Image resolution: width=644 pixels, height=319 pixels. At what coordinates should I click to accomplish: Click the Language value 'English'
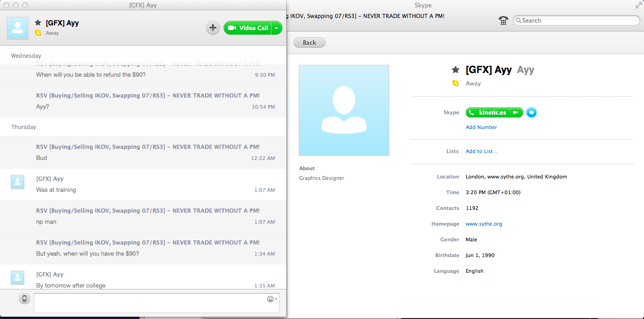point(475,271)
